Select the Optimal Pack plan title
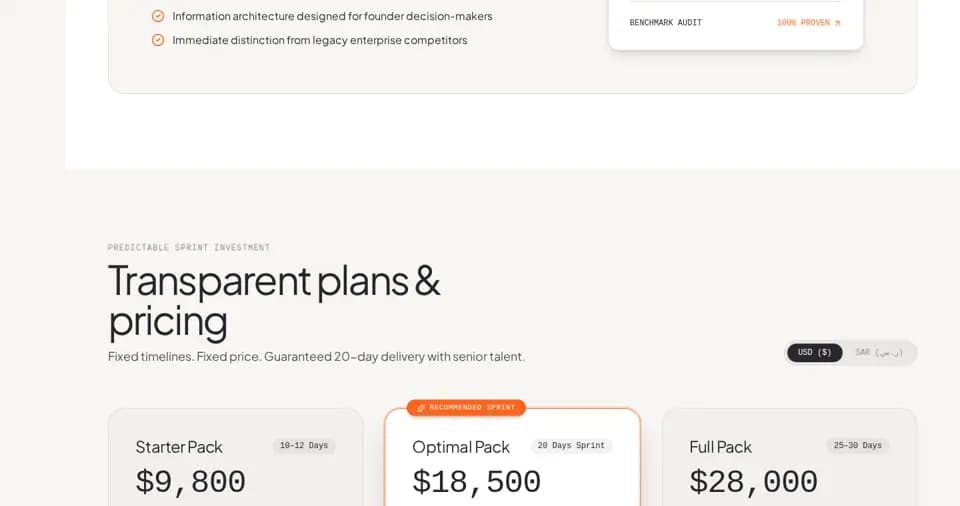 coord(460,447)
